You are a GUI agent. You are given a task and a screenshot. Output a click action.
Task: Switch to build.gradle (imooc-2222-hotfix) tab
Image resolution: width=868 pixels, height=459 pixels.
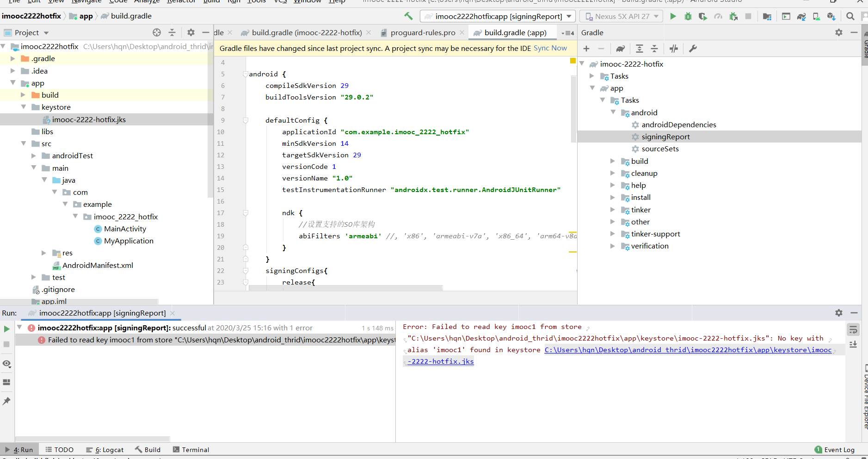click(x=307, y=32)
